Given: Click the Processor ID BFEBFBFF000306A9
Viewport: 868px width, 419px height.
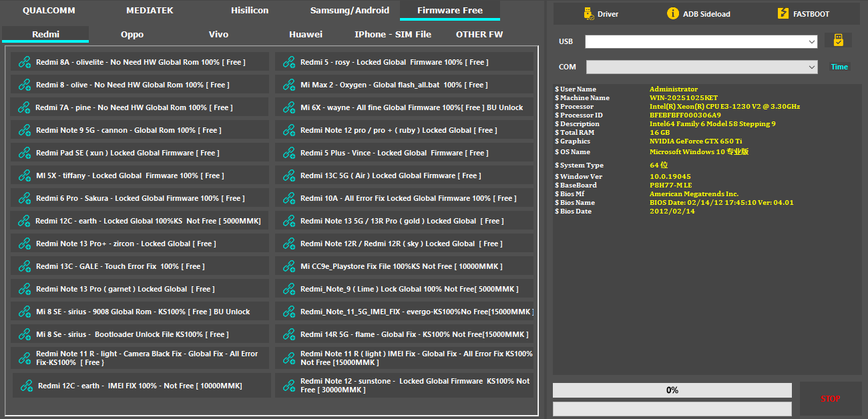Looking at the screenshot, I should point(685,115).
